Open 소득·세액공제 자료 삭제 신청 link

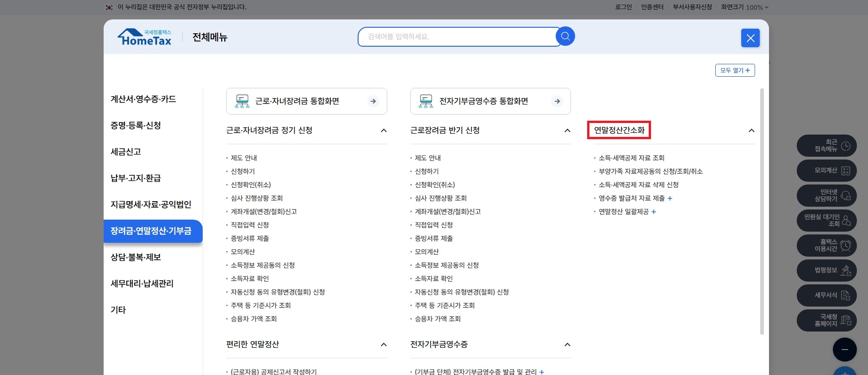(x=639, y=185)
